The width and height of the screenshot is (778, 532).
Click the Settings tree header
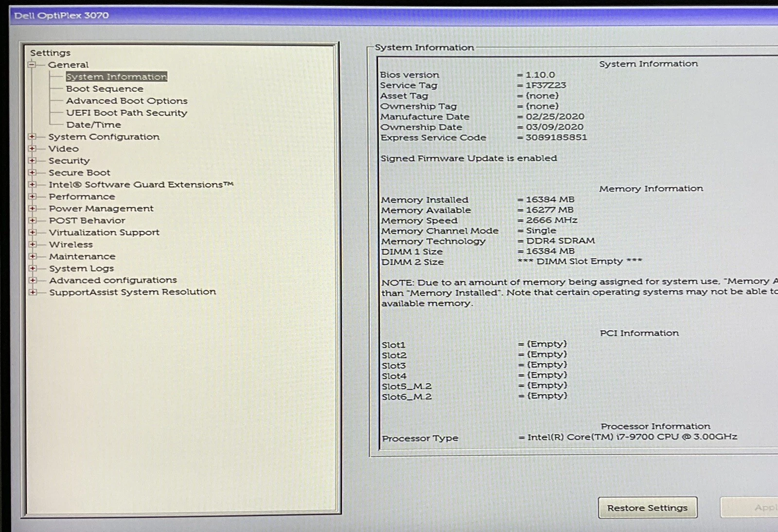click(50, 53)
